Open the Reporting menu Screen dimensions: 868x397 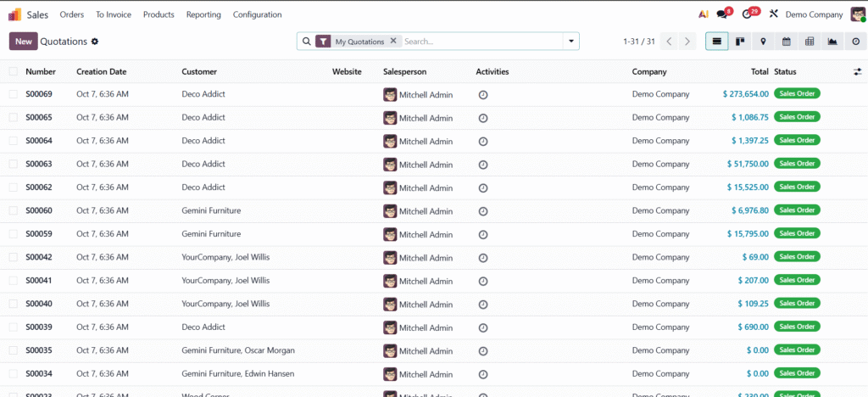coord(203,14)
